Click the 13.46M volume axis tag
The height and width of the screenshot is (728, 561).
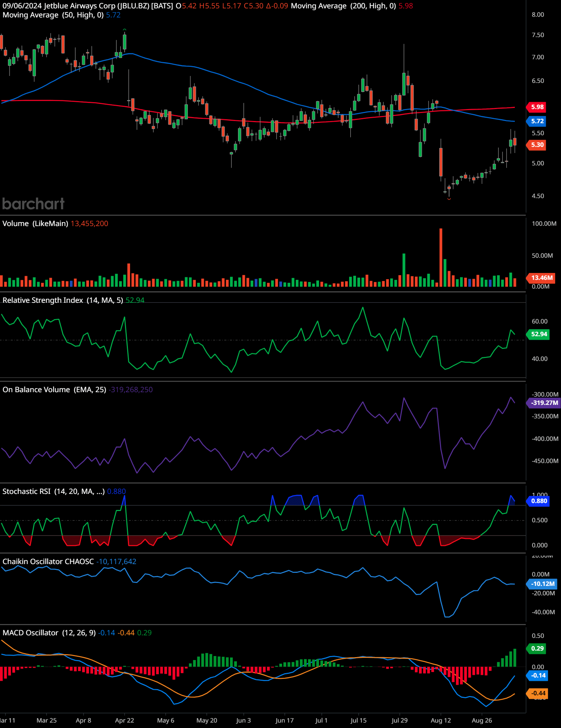click(x=541, y=278)
